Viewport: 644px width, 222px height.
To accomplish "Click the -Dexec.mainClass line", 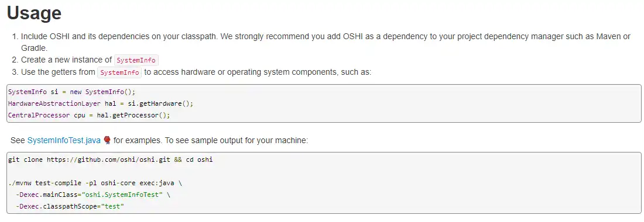I will click(x=93, y=195).
